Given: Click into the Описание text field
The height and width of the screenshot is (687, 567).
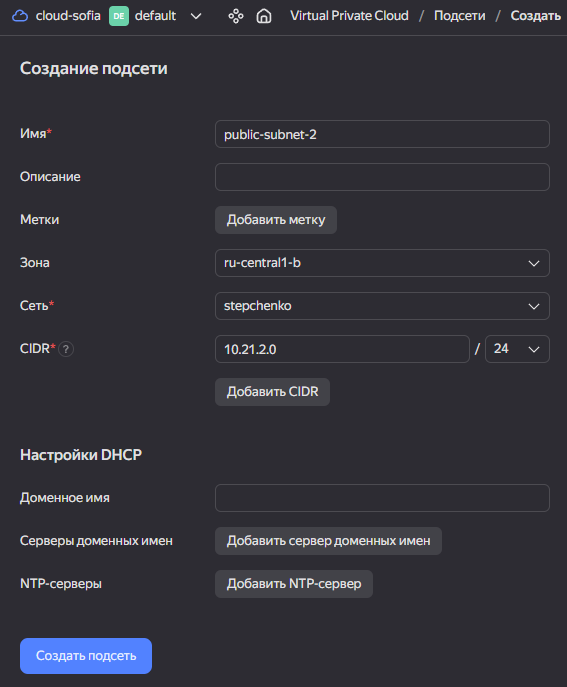Looking at the screenshot, I should 382,177.
